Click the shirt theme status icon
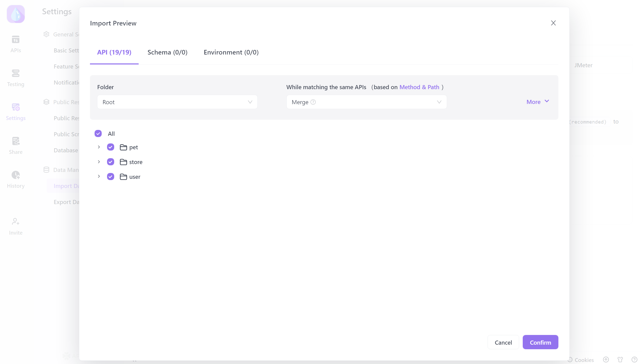This screenshot has width=642, height=364. pos(620,360)
